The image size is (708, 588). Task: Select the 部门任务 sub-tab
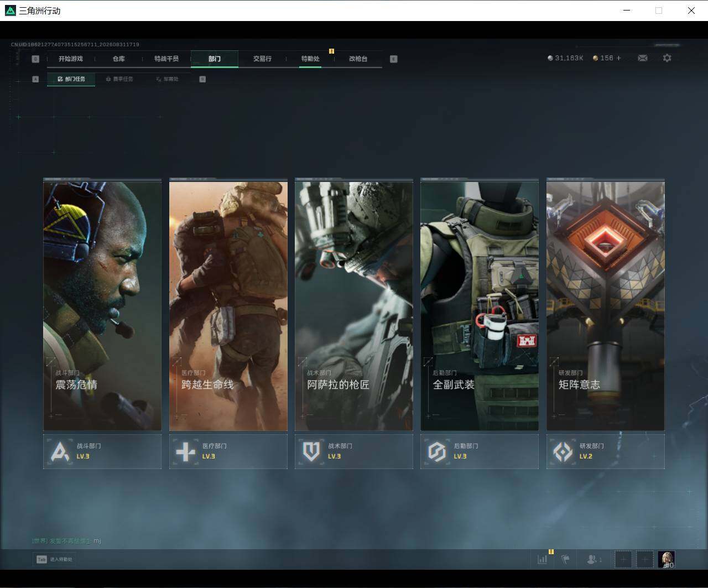(71, 79)
